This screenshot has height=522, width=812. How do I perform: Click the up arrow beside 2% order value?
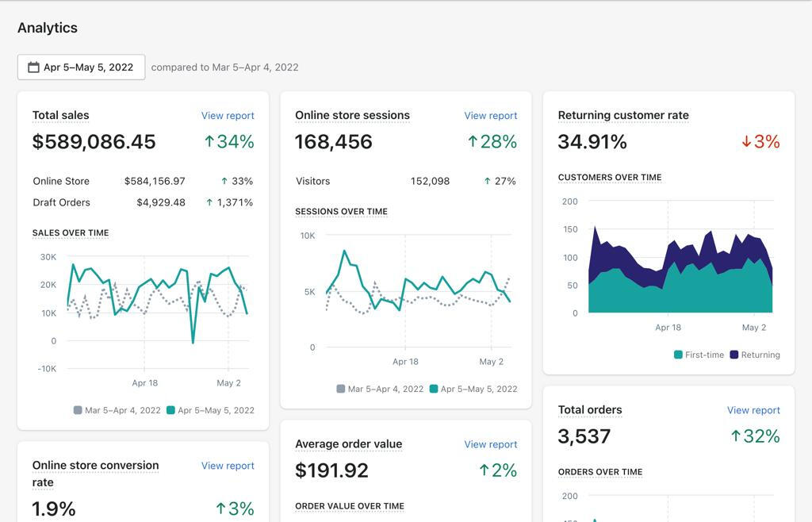click(484, 470)
